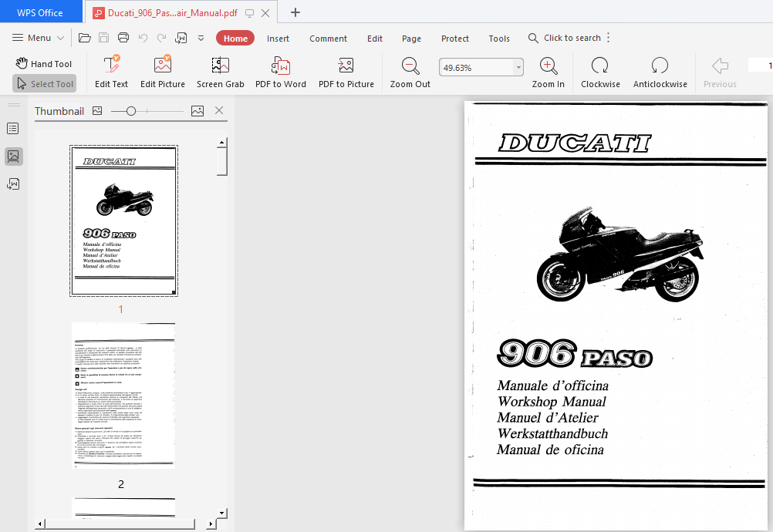Open the Comment ribbon tab
The height and width of the screenshot is (532, 773).
coord(329,39)
